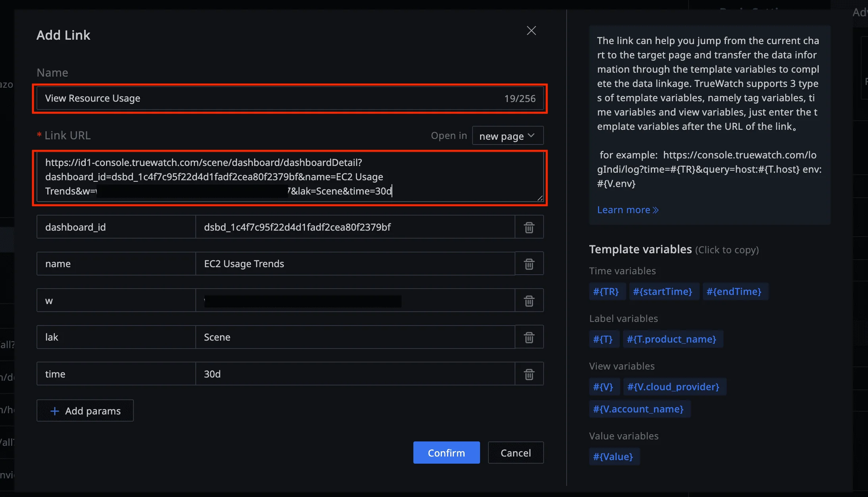Viewport: 868px width, 497px height.
Task: Copy the #{V.account_name} variable
Action: click(x=638, y=409)
